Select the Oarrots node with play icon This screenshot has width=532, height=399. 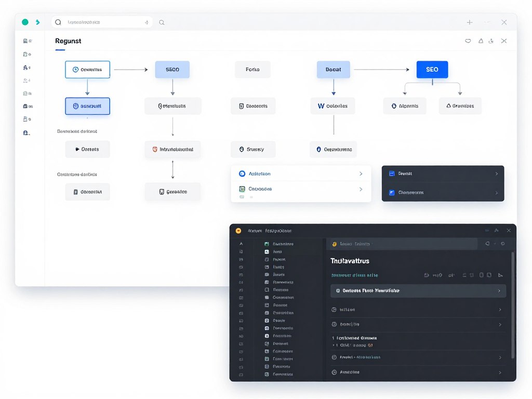click(x=87, y=149)
